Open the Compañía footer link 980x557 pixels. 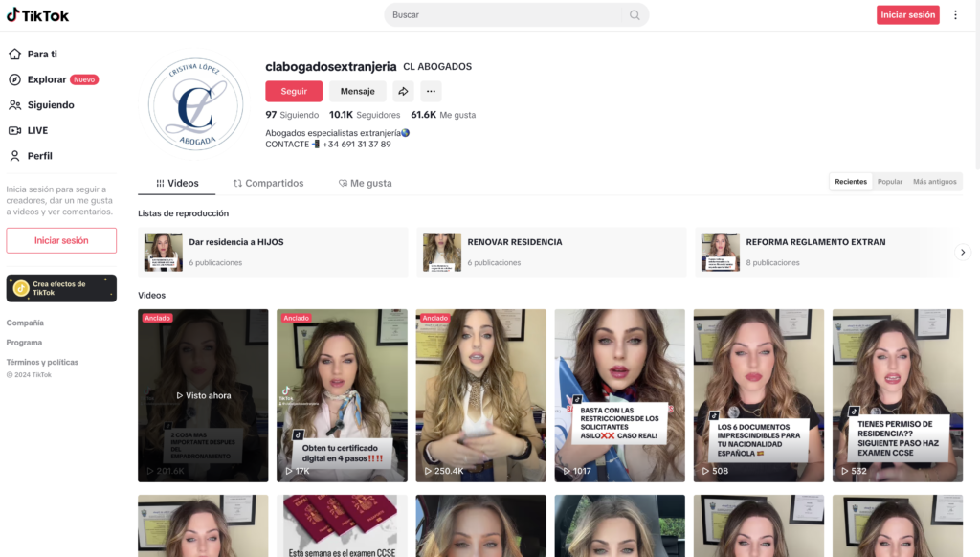pyautogui.click(x=25, y=323)
